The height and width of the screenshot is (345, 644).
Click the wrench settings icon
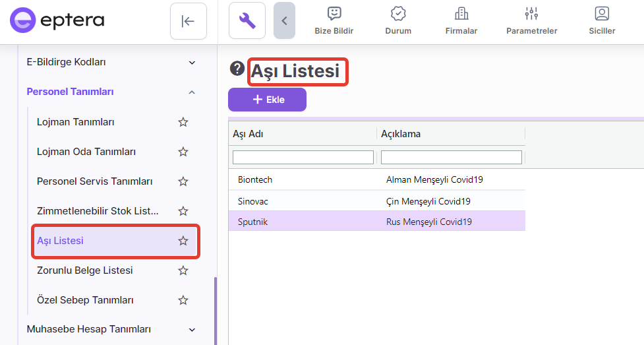point(247,21)
